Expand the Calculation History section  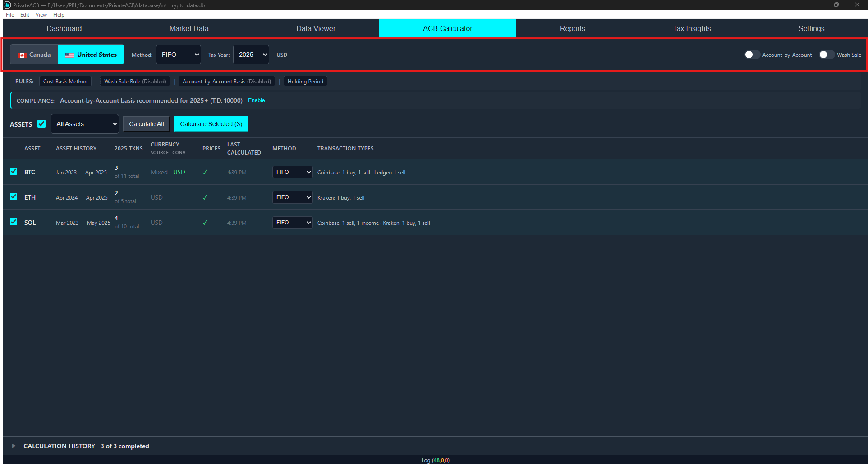14,446
